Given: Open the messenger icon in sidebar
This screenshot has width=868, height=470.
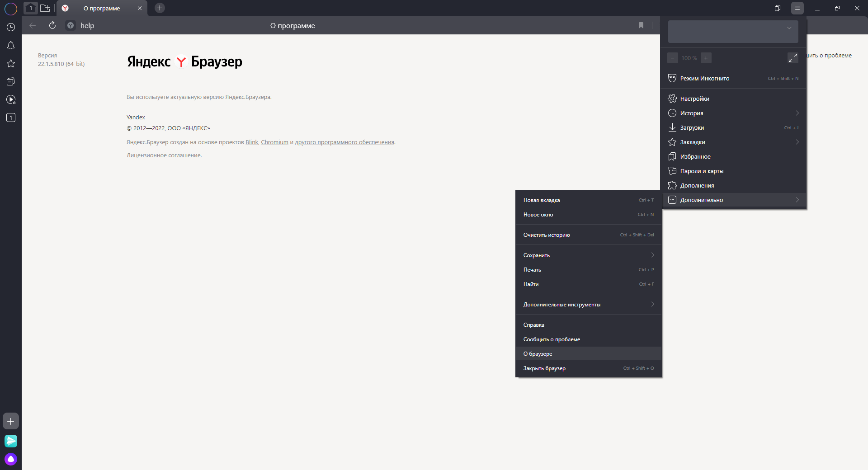Looking at the screenshot, I should coord(11,441).
